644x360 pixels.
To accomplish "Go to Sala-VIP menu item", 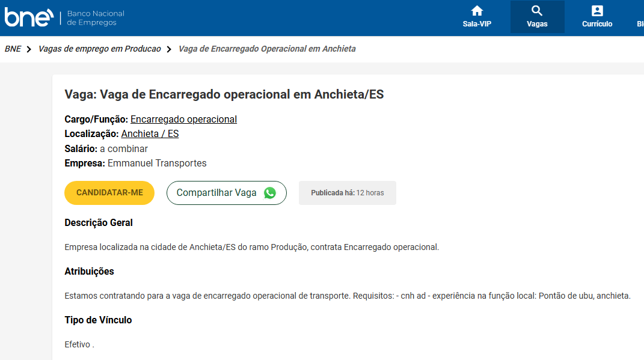I will coord(477,17).
